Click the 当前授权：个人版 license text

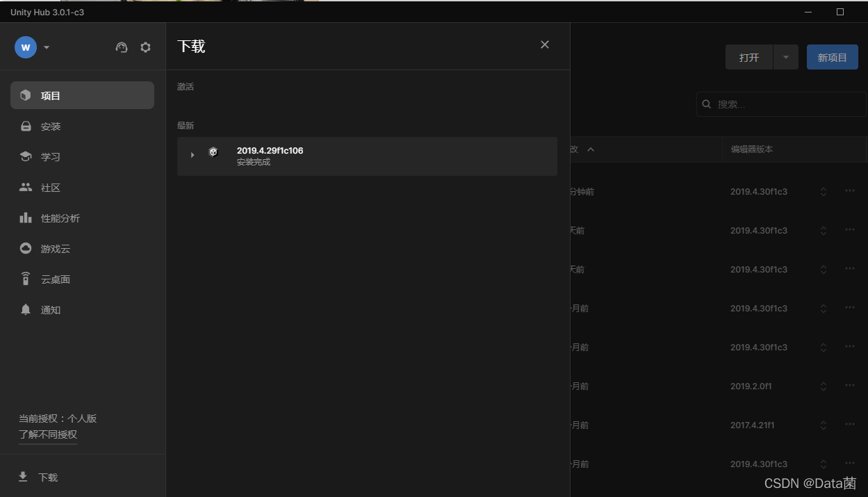point(58,418)
